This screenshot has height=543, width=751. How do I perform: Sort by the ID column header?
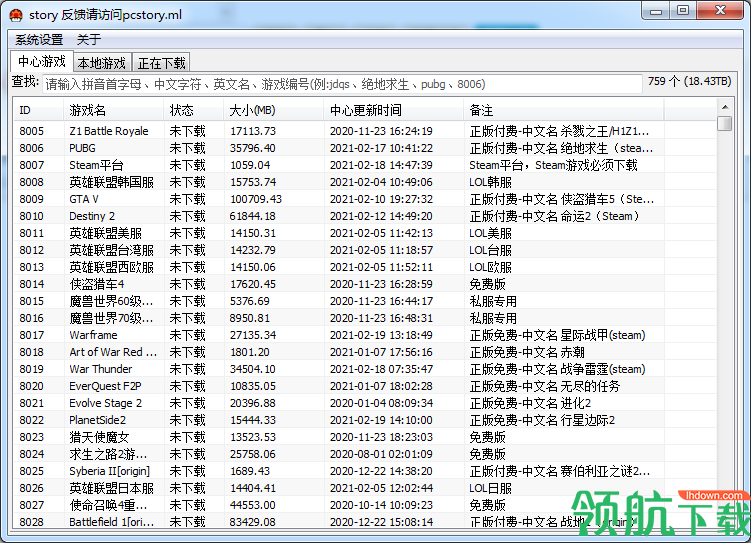pos(38,111)
